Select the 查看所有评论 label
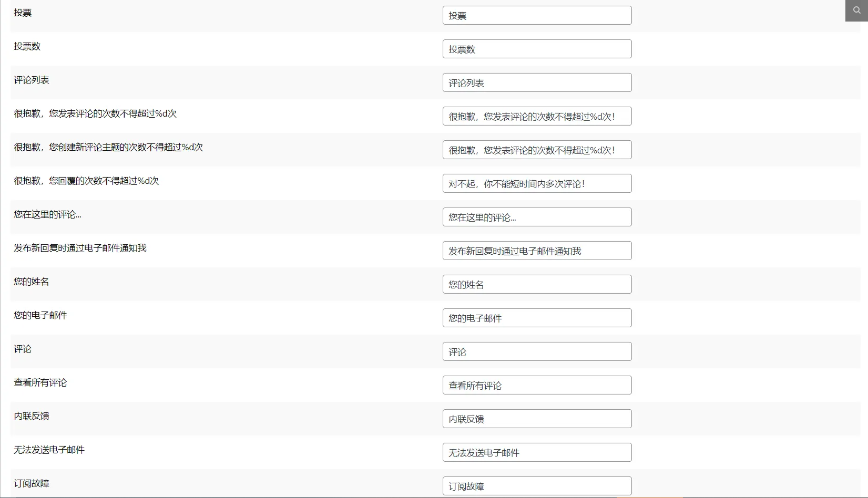Screen dimensions: 868x498 (40, 382)
